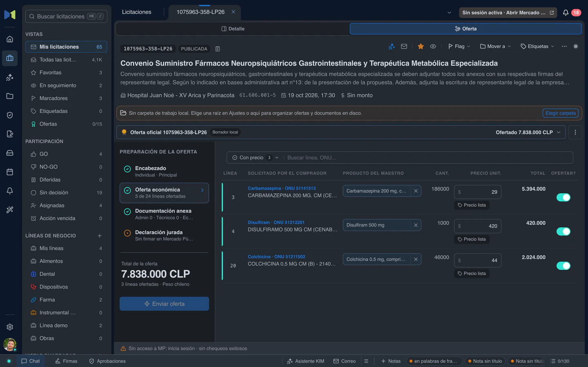Click Precio lista for Colchicina line
588x367 pixels.
[472, 274]
